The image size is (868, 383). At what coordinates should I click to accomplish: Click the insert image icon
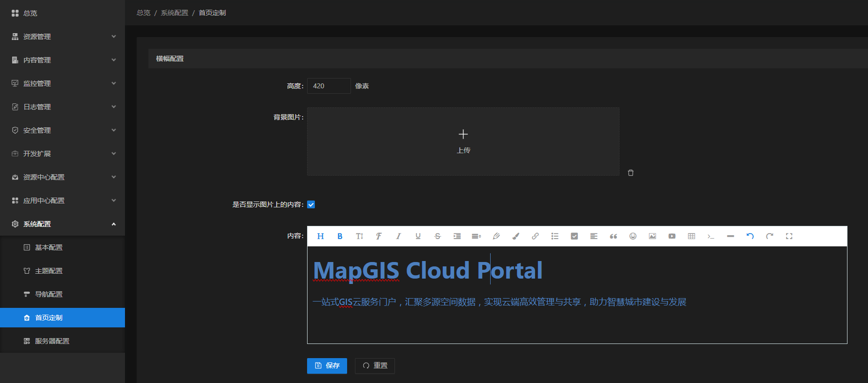(x=652, y=236)
